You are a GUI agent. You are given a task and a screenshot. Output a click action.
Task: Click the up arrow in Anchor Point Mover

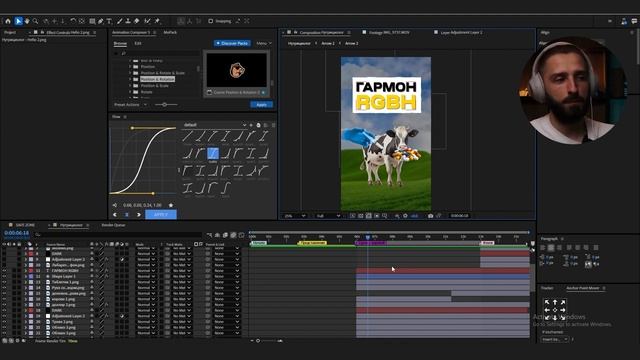click(555, 302)
